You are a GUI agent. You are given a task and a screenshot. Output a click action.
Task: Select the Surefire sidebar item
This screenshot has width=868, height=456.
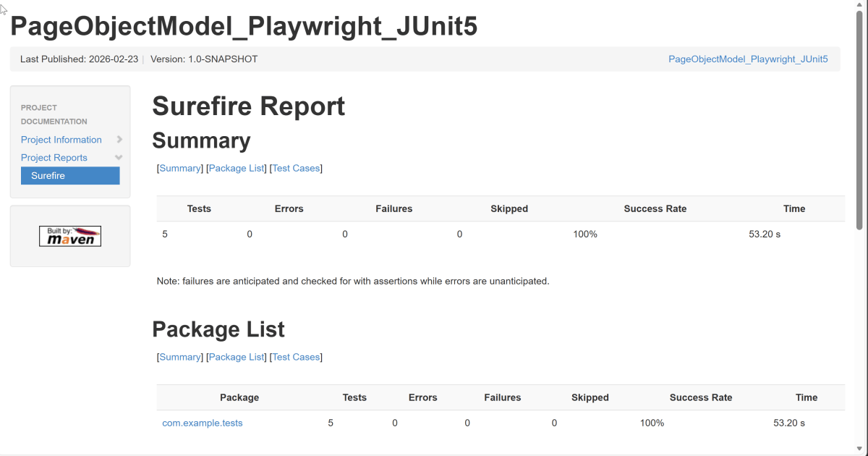[70, 176]
